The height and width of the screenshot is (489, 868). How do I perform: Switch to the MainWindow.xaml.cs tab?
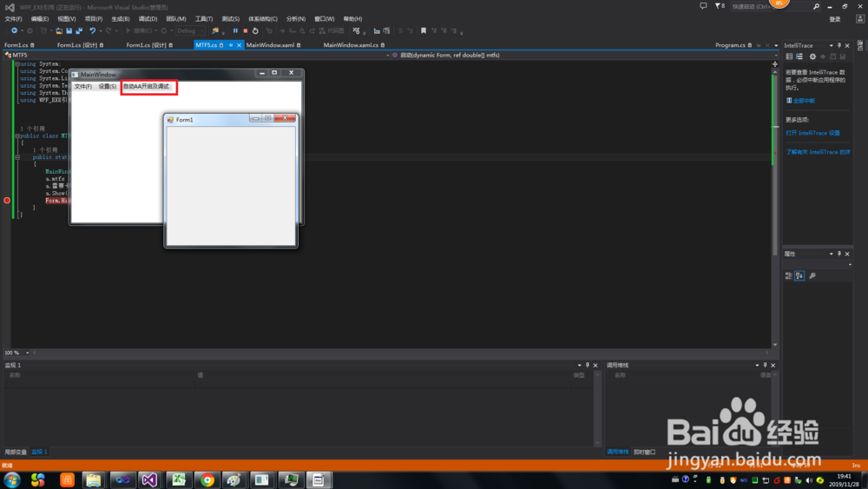(351, 45)
